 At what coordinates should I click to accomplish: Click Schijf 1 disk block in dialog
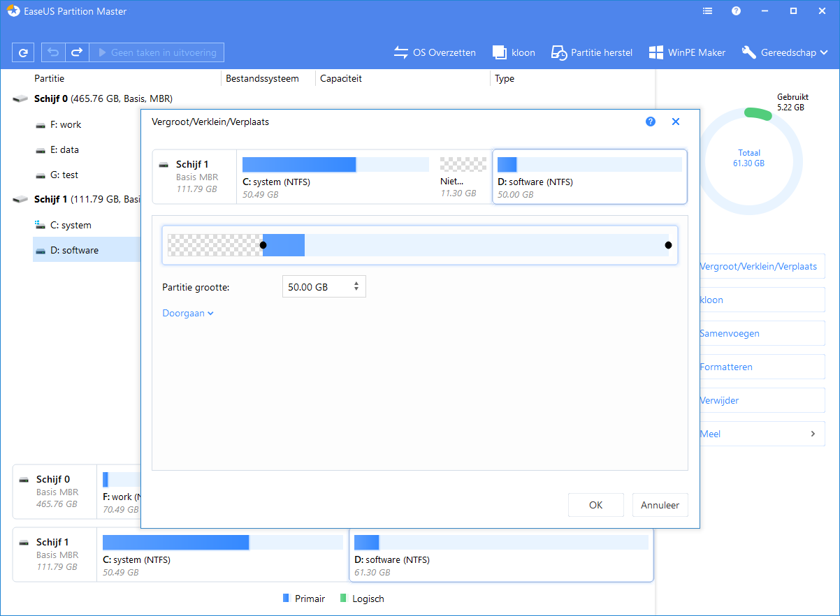pos(195,177)
